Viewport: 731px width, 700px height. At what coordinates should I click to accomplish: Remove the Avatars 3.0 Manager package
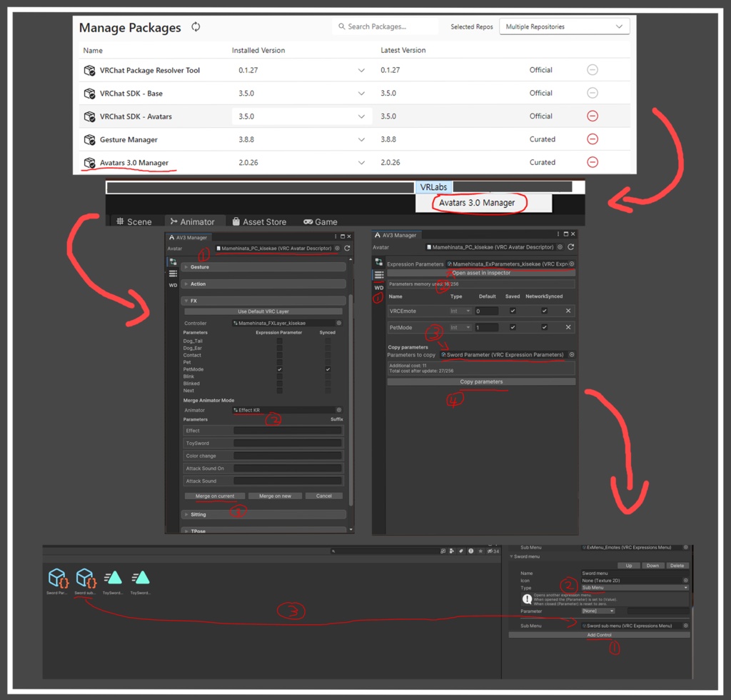[x=592, y=162]
